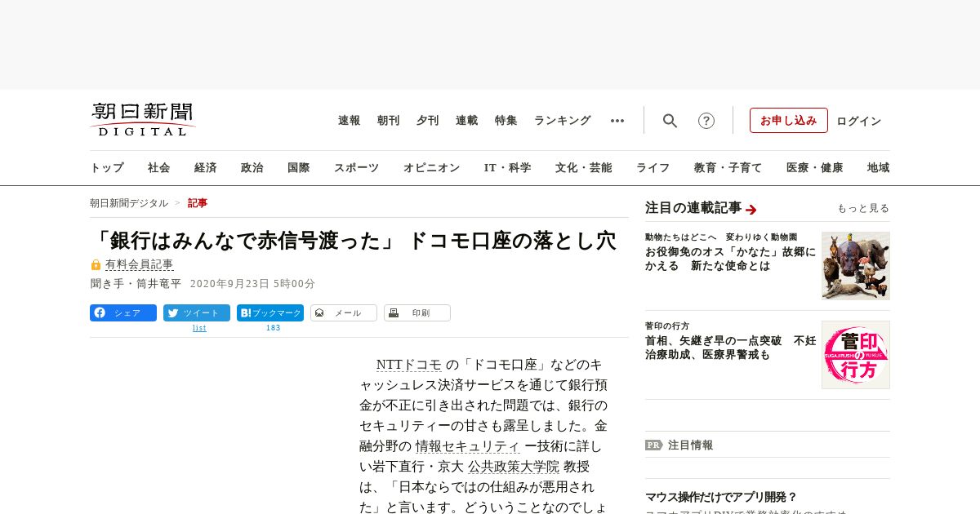Open article 首相、矢継ぎ早の一点突破
980x514 pixels.
[x=730, y=348]
